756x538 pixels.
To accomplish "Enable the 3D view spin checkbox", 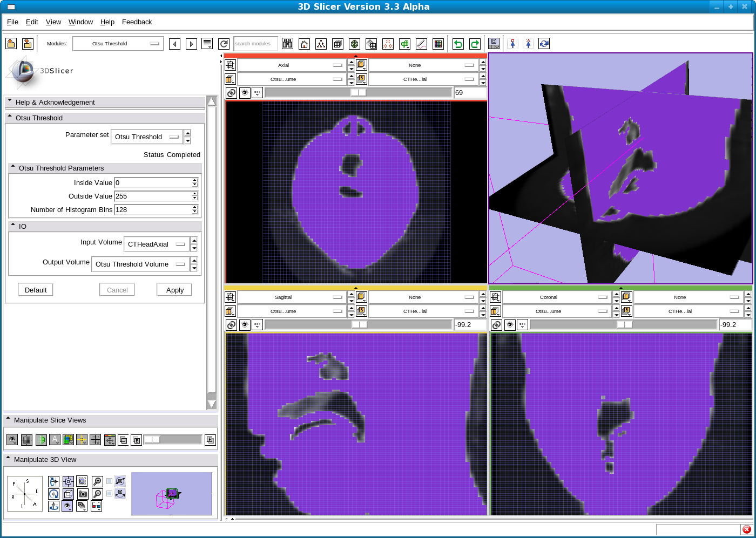I will 110,481.
